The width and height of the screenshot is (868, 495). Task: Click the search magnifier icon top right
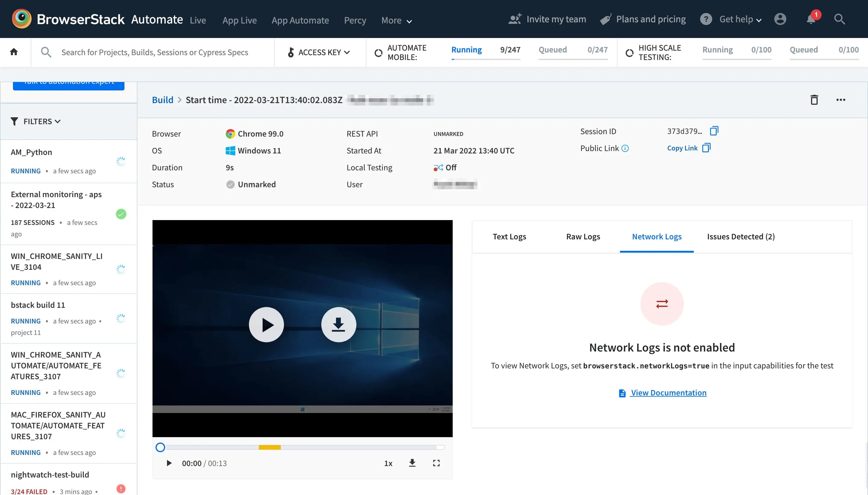(839, 20)
